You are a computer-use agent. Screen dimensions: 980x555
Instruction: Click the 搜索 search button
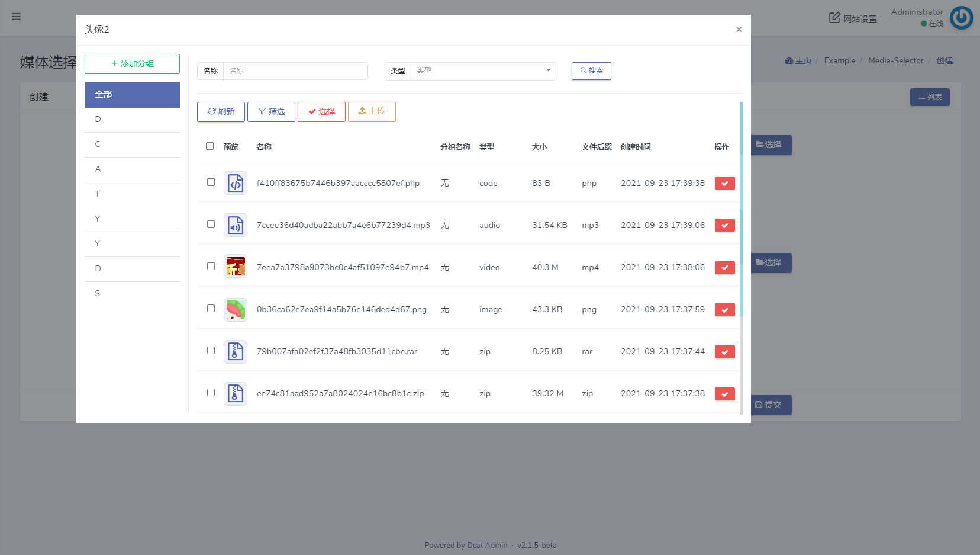point(591,71)
